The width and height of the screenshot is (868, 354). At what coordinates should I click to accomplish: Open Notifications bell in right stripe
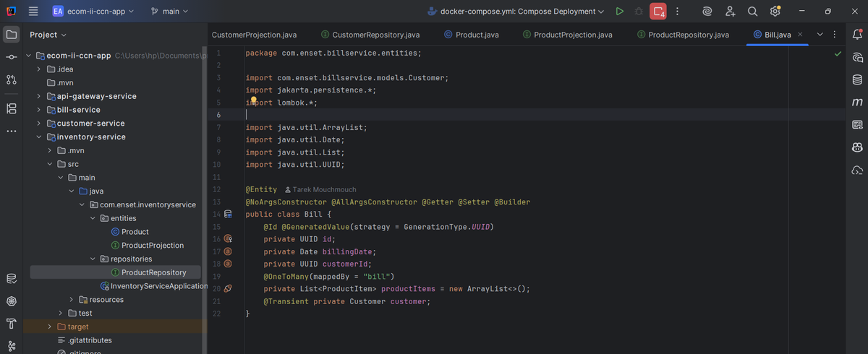point(857,34)
